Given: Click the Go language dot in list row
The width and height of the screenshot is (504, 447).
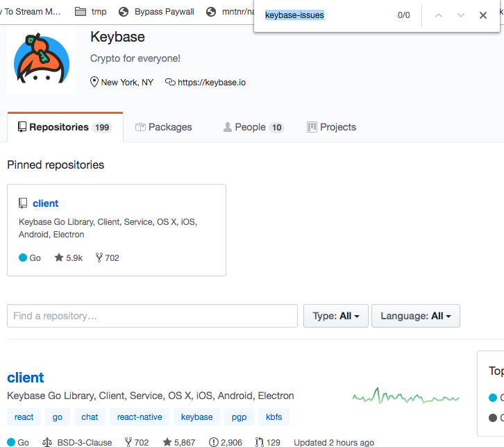Looking at the screenshot, I should pos(11,442).
